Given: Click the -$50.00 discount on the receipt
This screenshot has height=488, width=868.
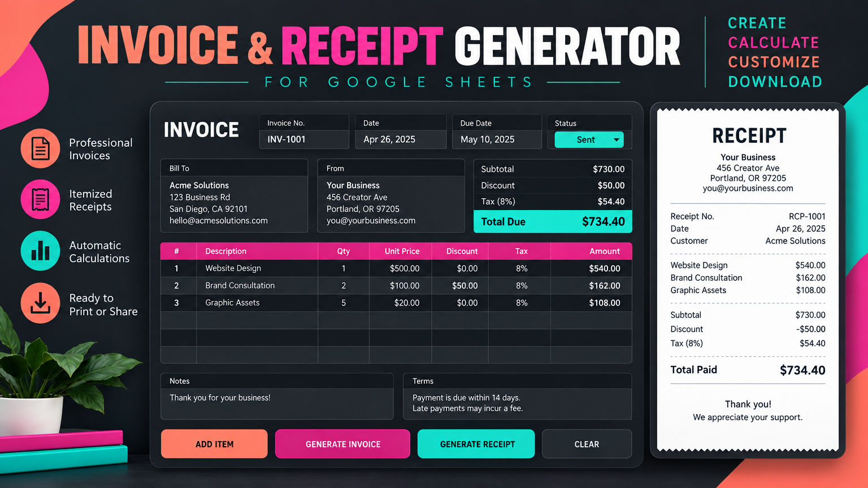Looking at the screenshot, I should click(x=811, y=329).
